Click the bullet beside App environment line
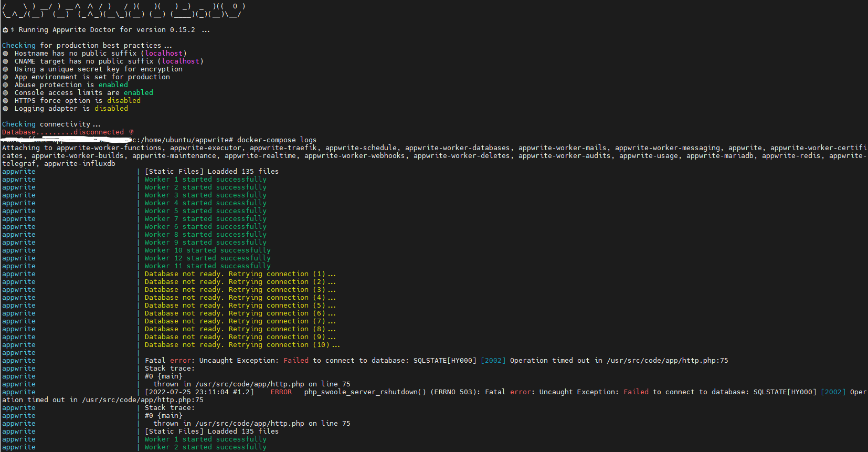This screenshot has width=868, height=452. [5, 77]
